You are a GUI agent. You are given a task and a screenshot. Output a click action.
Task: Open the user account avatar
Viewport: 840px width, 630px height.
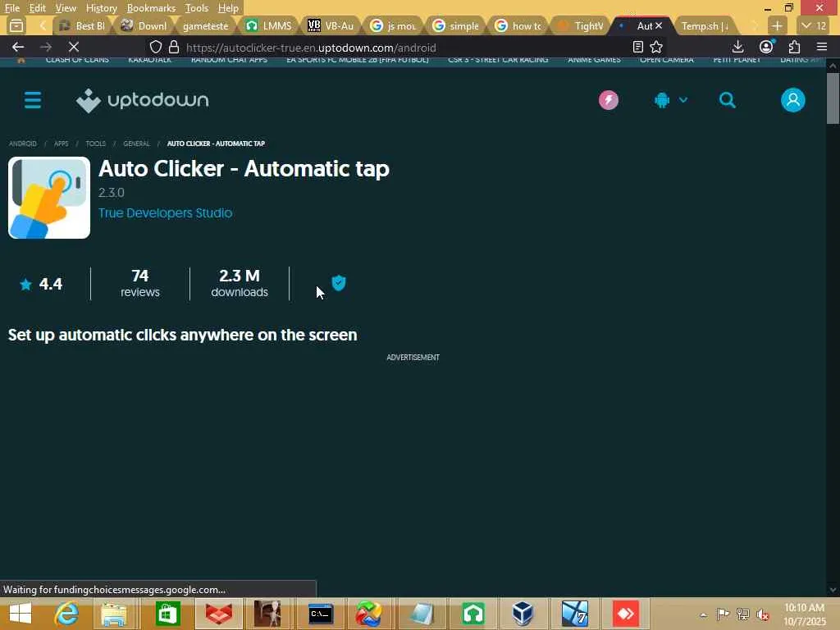coord(793,100)
